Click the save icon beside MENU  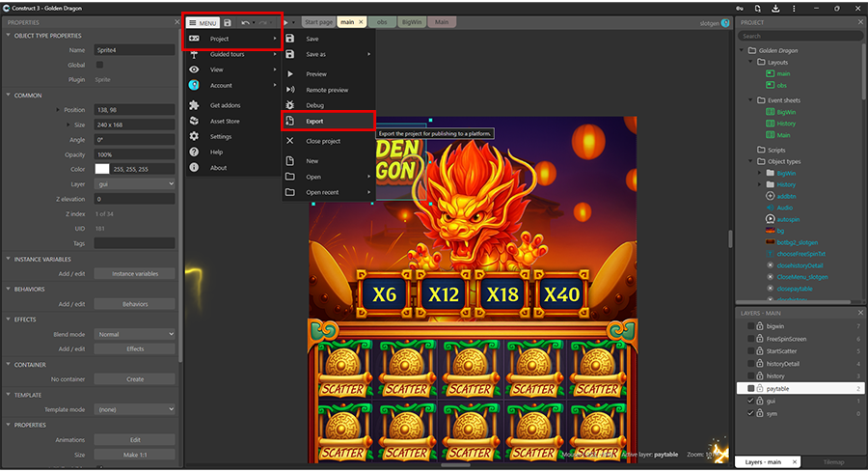click(228, 23)
